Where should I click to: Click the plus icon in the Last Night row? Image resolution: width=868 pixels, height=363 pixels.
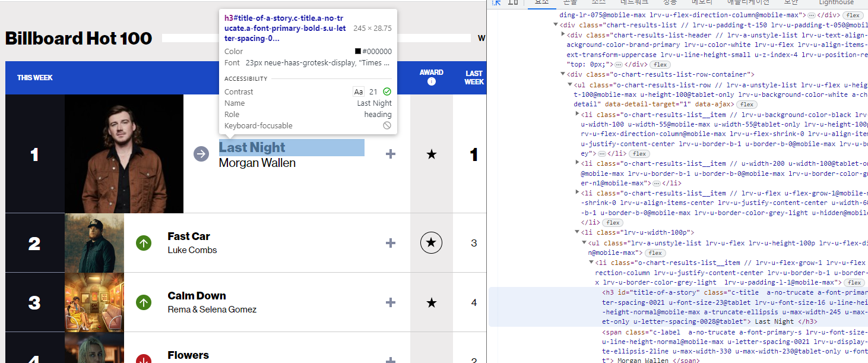pos(391,154)
